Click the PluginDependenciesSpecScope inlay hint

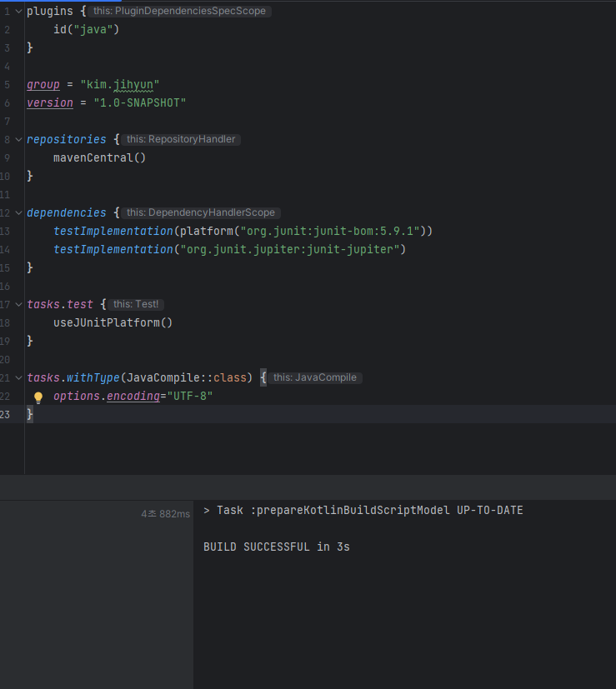(x=179, y=11)
